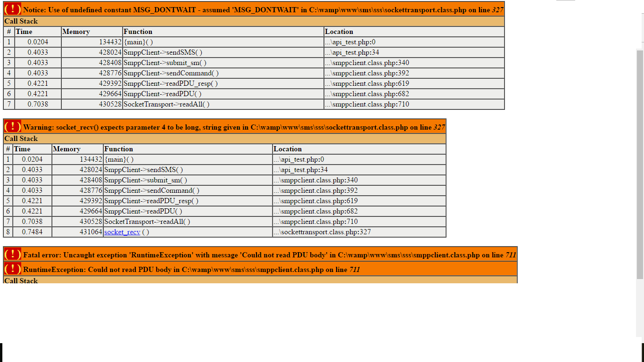Select SmppClient->submit_sm() in the Notice call stack
The height and width of the screenshot is (362, 644).
[x=165, y=63]
